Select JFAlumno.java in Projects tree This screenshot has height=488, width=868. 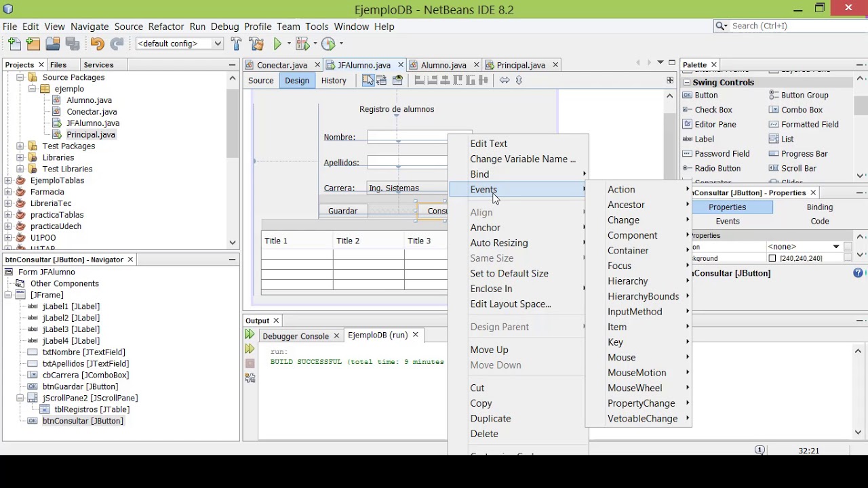point(93,123)
